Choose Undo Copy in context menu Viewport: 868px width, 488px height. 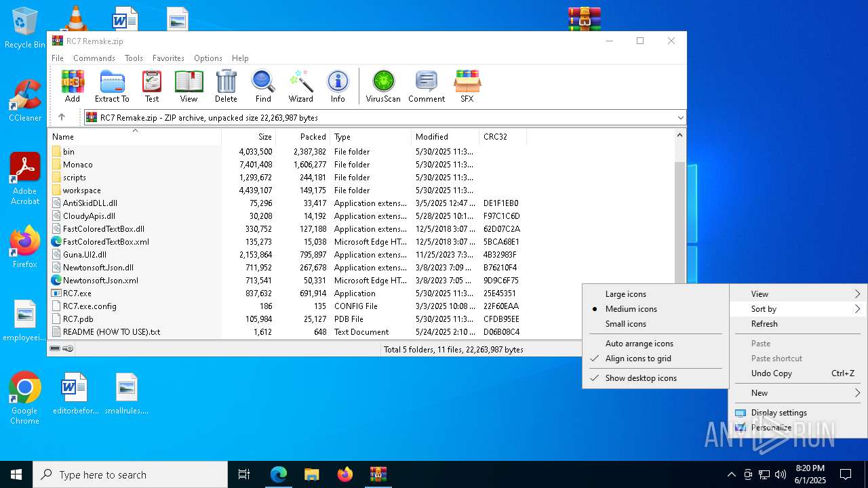(798, 373)
